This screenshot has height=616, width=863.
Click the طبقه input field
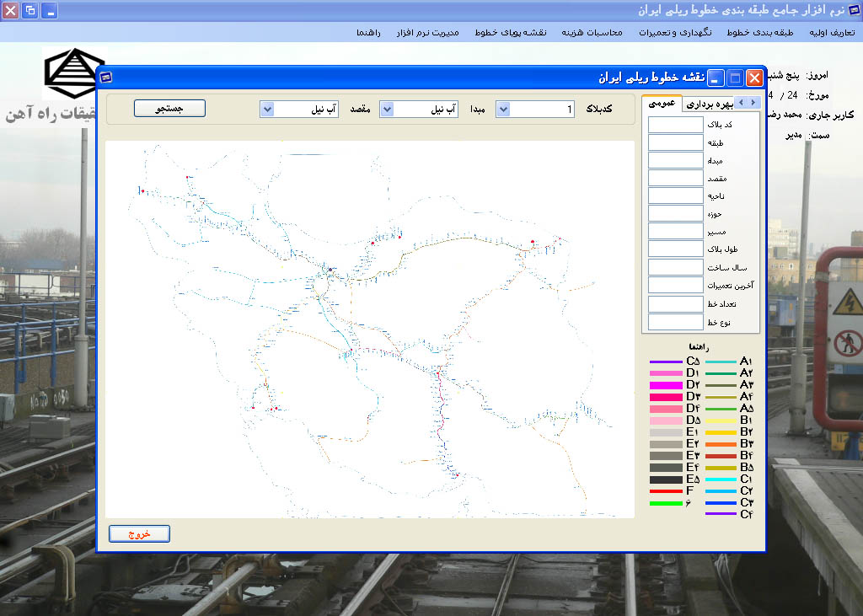point(675,142)
